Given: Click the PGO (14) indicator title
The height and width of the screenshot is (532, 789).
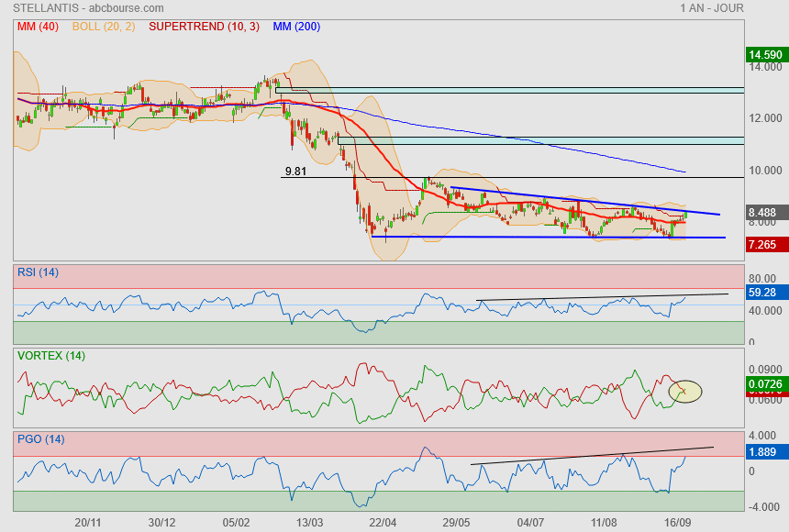Looking at the screenshot, I should click(39, 438).
